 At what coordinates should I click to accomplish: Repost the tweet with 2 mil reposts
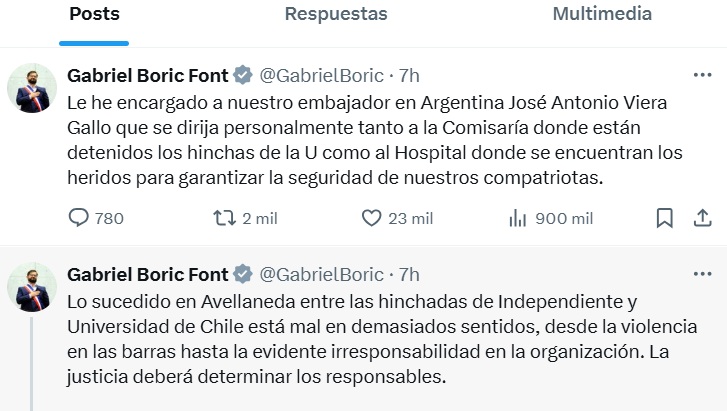pos(245,218)
